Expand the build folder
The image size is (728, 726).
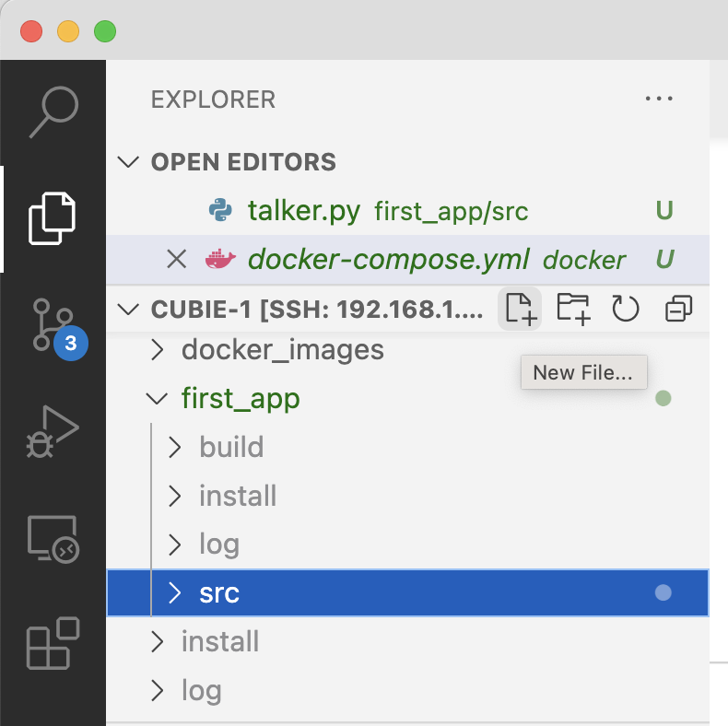pyautogui.click(x=174, y=447)
